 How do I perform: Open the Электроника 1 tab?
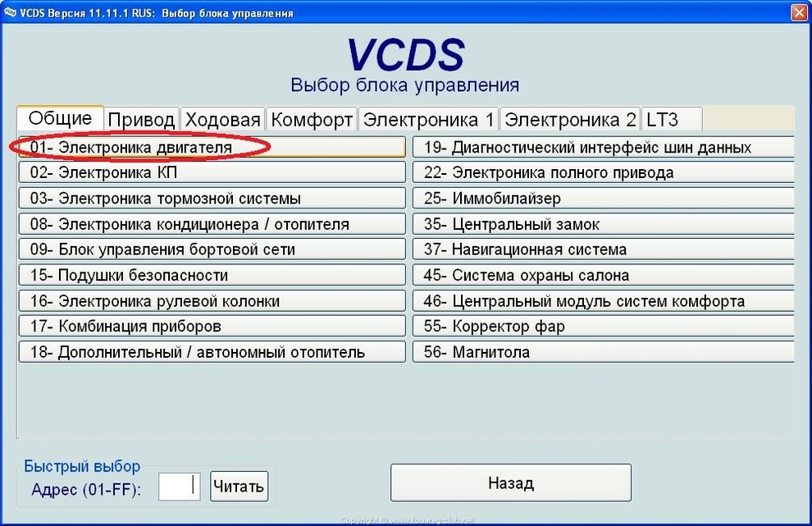pos(429,120)
